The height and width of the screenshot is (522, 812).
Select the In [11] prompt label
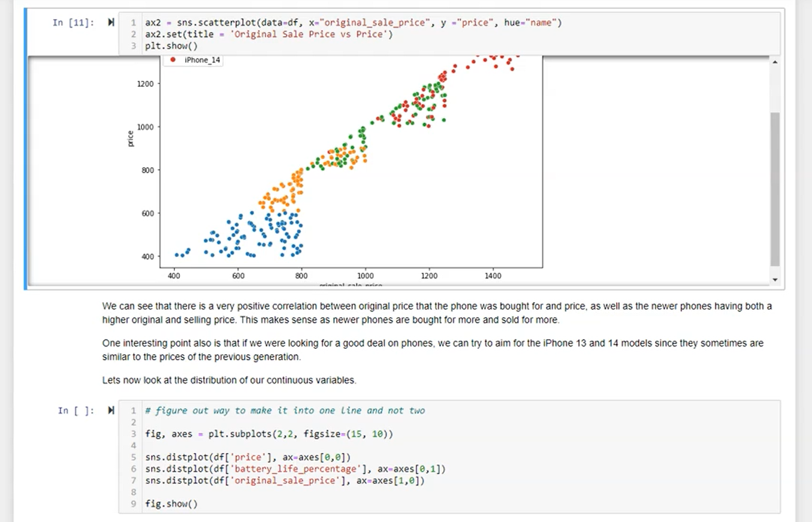(73, 23)
